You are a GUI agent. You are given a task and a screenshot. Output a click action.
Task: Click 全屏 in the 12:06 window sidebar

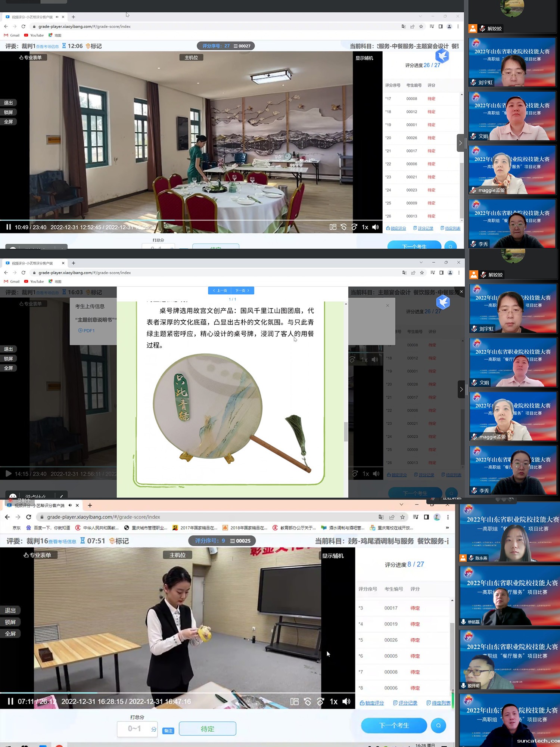pyautogui.click(x=9, y=122)
